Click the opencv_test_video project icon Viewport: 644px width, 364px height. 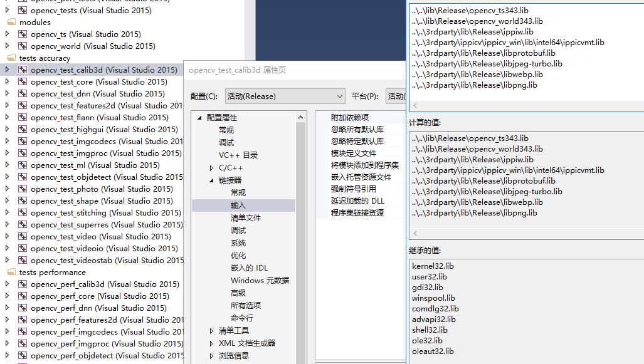(x=23, y=236)
